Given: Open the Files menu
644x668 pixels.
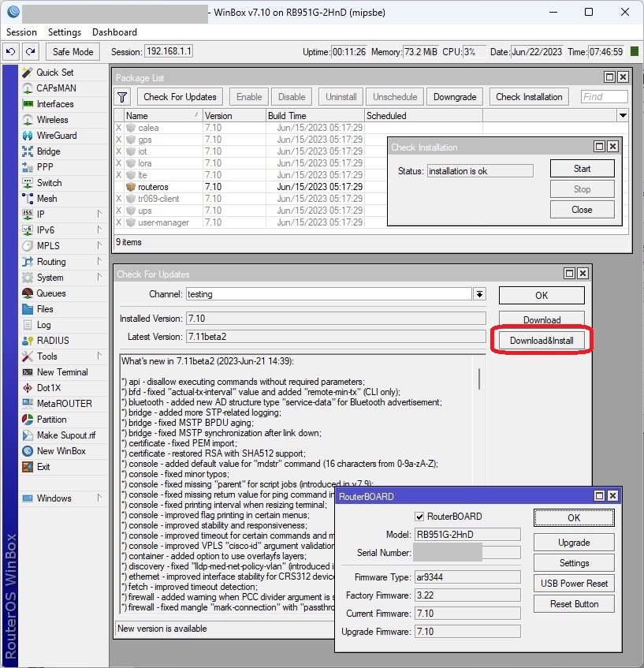Looking at the screenshot, I should (x=45, y=309).
